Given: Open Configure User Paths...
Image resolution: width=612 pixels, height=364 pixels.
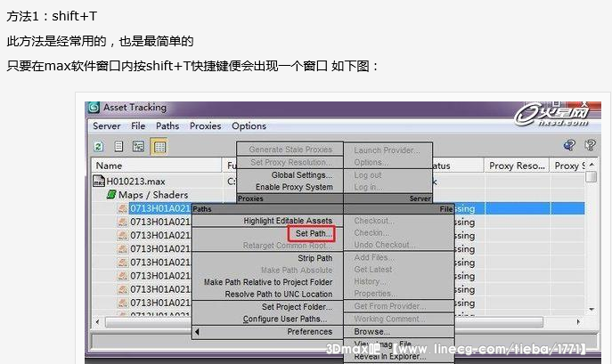Looking at the screenshot, I should [285, 320].
